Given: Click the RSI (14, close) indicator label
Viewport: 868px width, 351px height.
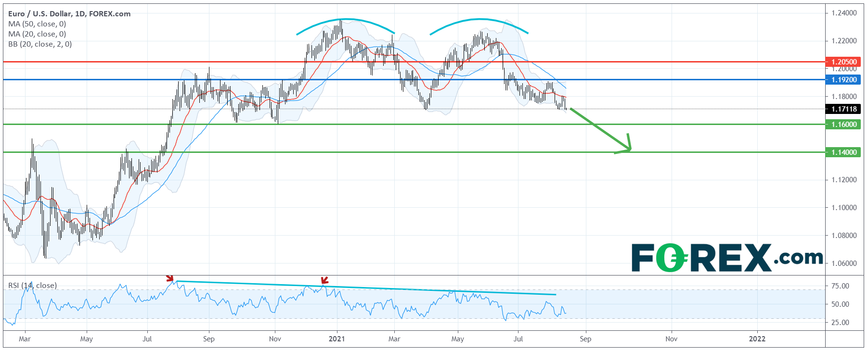Looking at the screenshot, I should (32, 286).
